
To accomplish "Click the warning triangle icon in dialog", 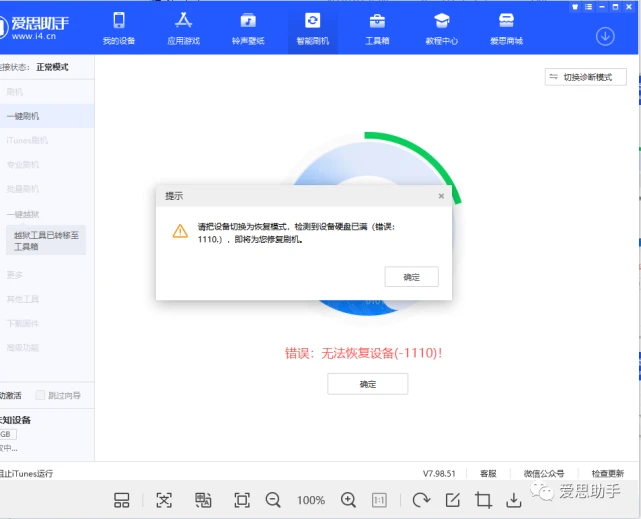I will (x=180, y=231).
